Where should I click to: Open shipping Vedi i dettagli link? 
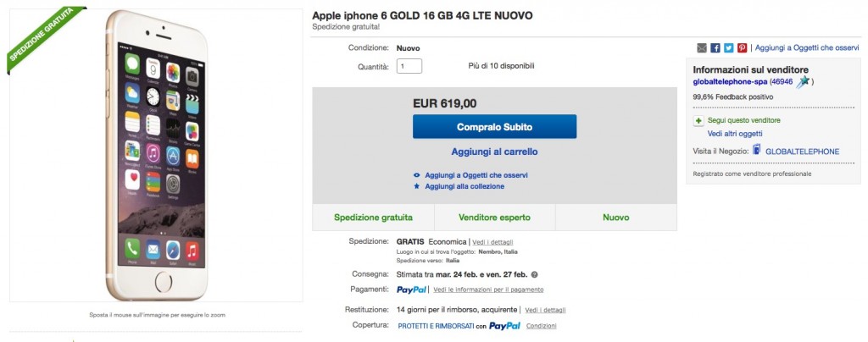click(x=492, y=241)
